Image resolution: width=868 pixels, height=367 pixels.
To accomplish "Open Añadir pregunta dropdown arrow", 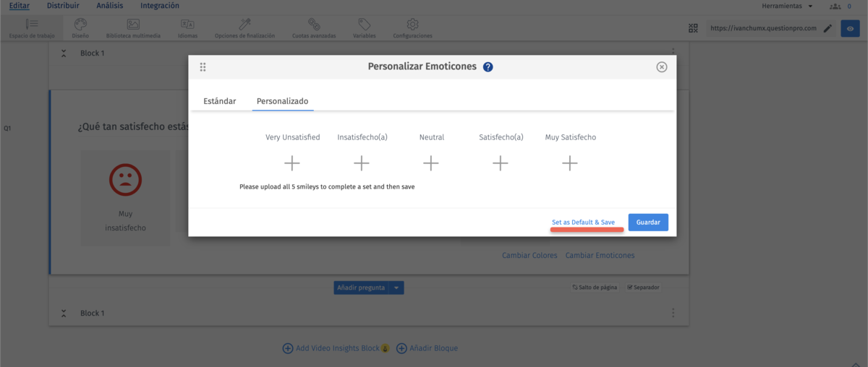I will pyautogui.click(x=396, y=288).
